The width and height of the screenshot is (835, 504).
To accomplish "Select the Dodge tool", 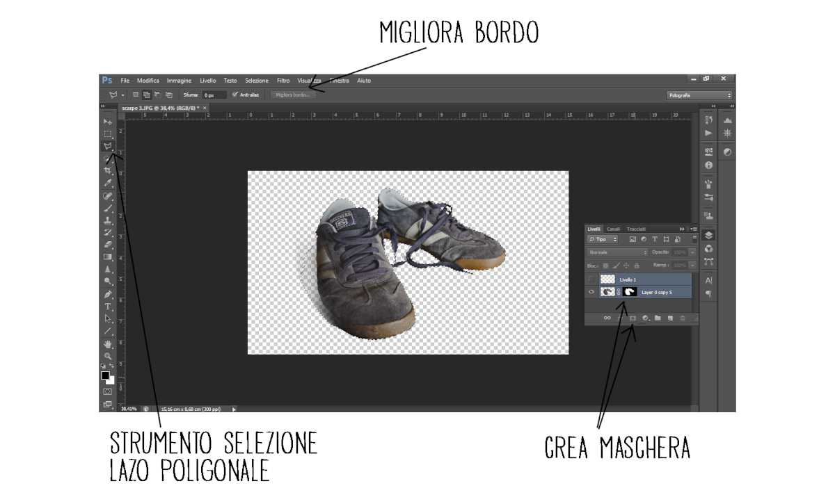I will (x=107, y=280).
